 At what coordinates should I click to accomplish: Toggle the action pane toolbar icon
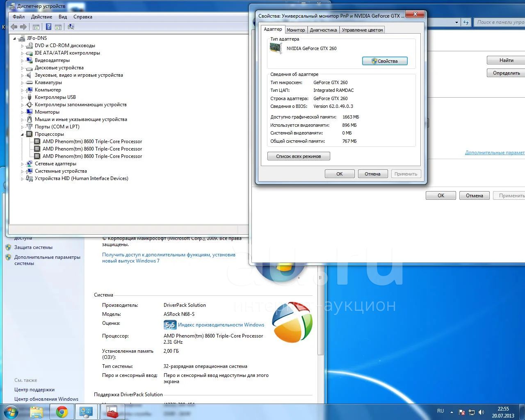(58, 27)
